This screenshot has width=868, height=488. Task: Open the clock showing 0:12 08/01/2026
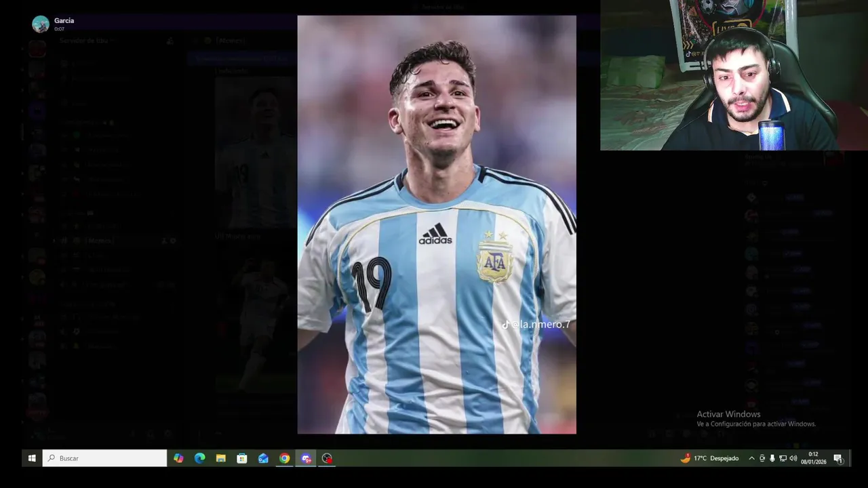click(813, 458)
